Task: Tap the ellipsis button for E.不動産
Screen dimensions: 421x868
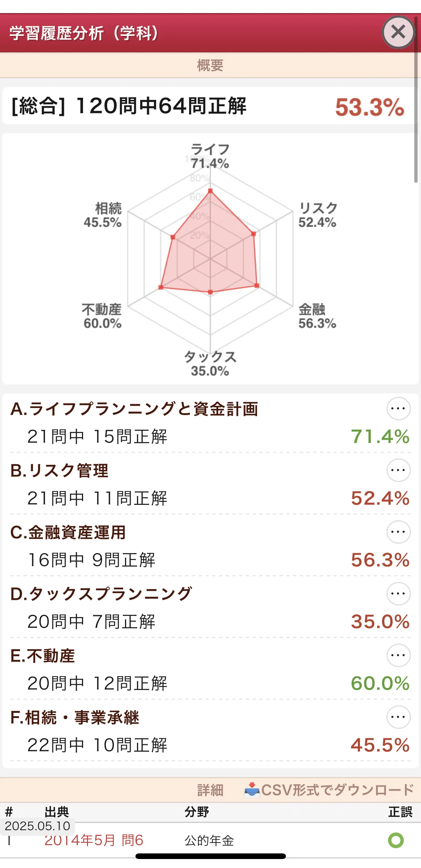Action: 398,655
